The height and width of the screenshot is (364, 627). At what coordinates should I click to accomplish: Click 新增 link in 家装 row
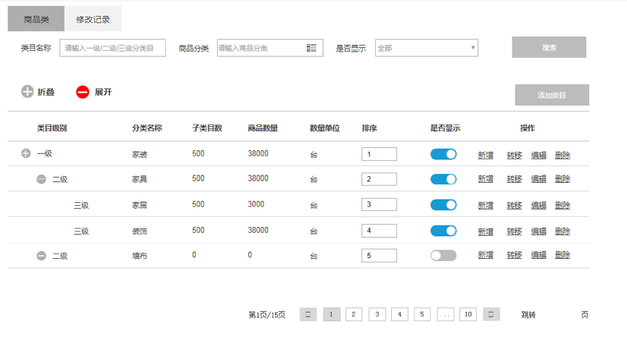pos(485,155)
